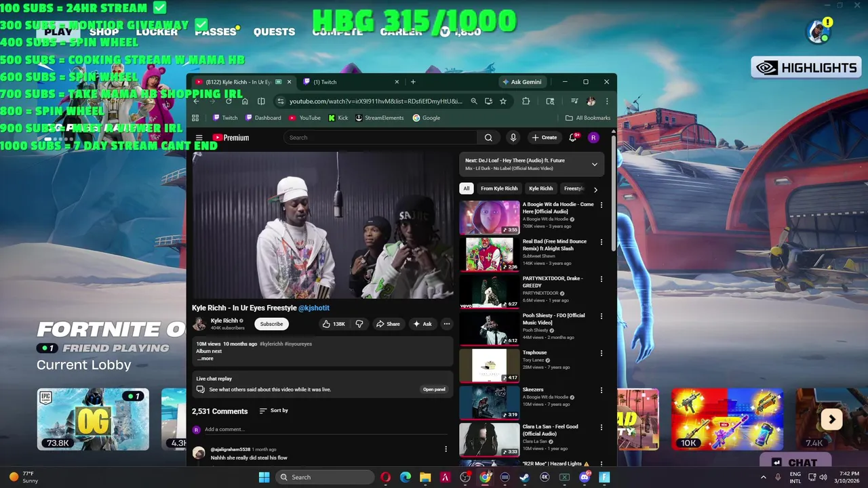Open the YouTube account avatar R
Image resolution: width=868 pixels, height=488 pixels.
point(593,138)
